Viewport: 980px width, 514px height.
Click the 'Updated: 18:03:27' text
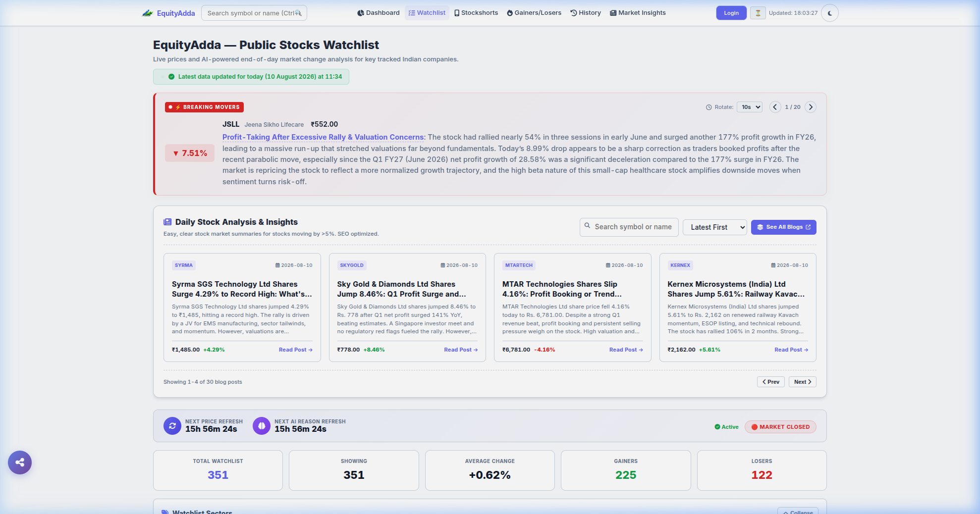point(793,13)
